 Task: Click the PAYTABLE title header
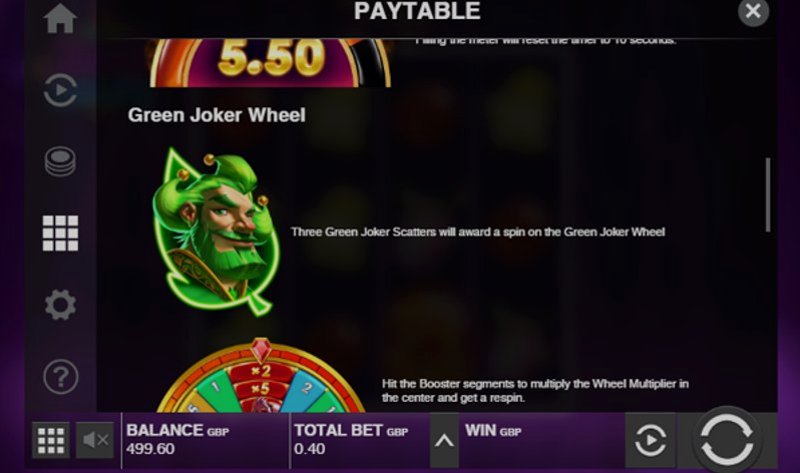click(417, 11)
